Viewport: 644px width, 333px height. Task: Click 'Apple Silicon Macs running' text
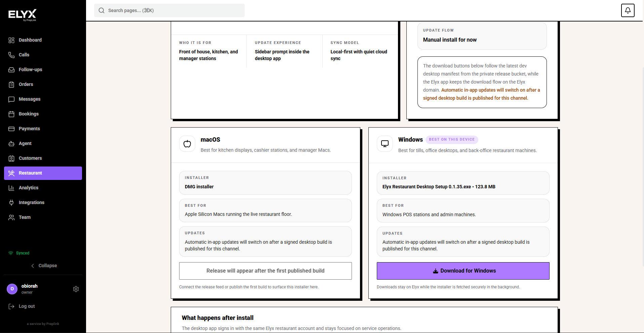pyautogui.click(x=213, y=215)
